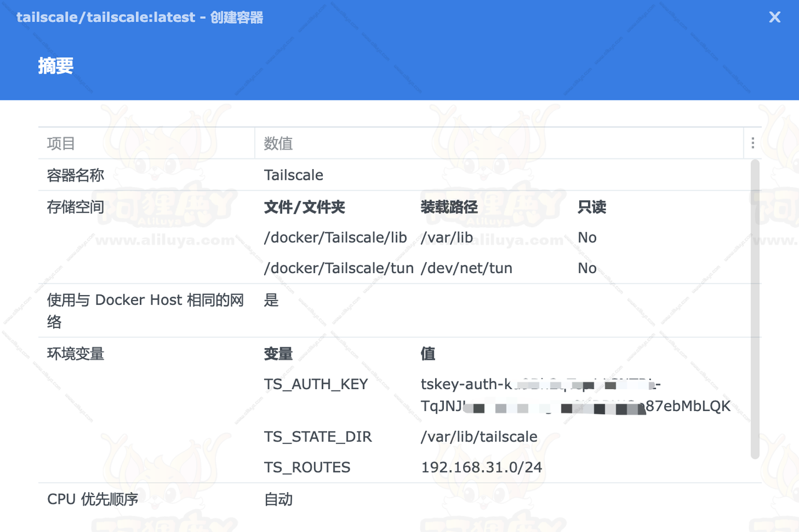Click the vertical scrollbar of the summary table

[x=755, y=309]
